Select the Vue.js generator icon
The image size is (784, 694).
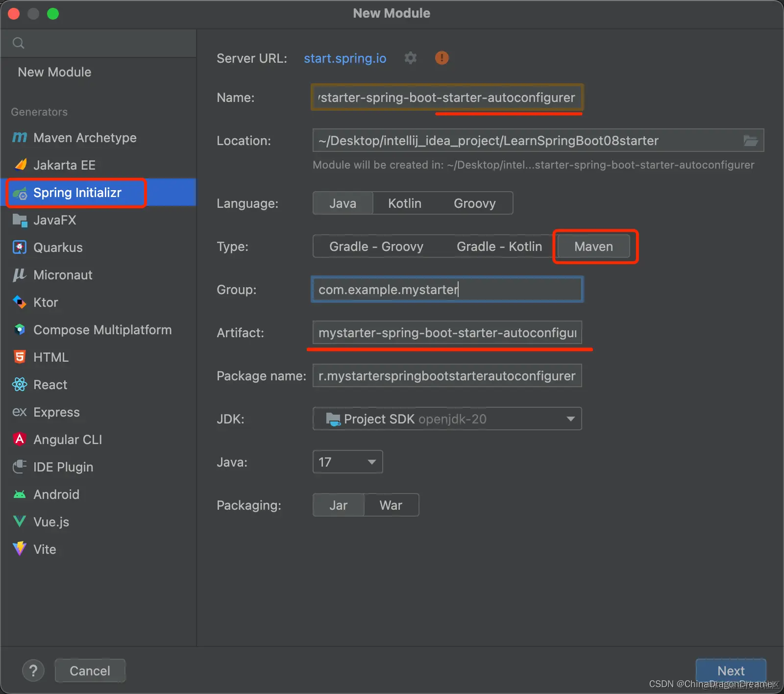(x=20, y=521)
